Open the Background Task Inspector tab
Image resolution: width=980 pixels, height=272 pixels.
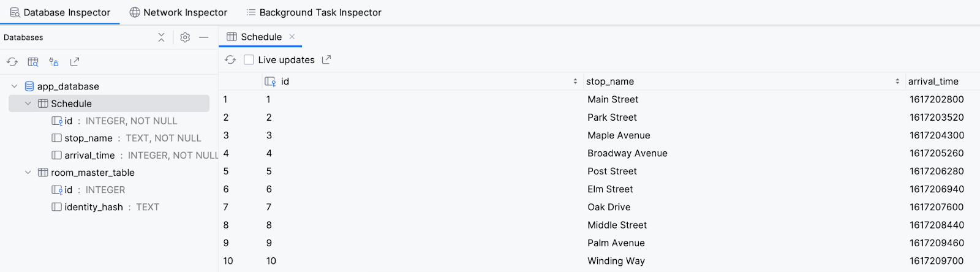point(314,12)
